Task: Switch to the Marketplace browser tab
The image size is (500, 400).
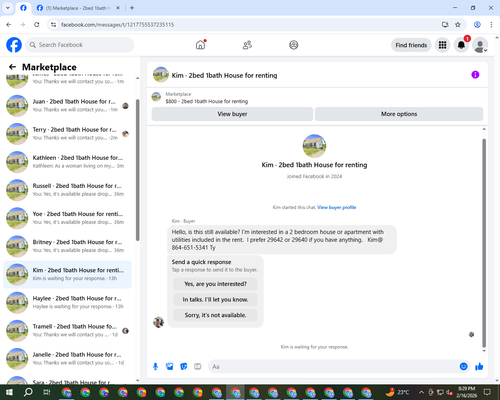Action: pos(78,8)
